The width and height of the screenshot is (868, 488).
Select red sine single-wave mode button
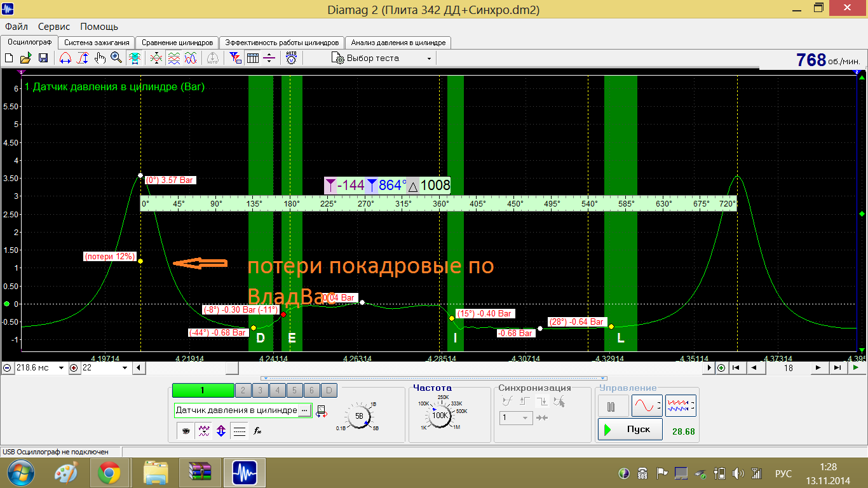(646, 406)
